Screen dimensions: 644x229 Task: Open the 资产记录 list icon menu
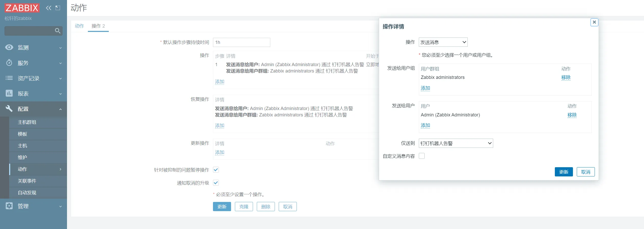[x=9, y=78]
